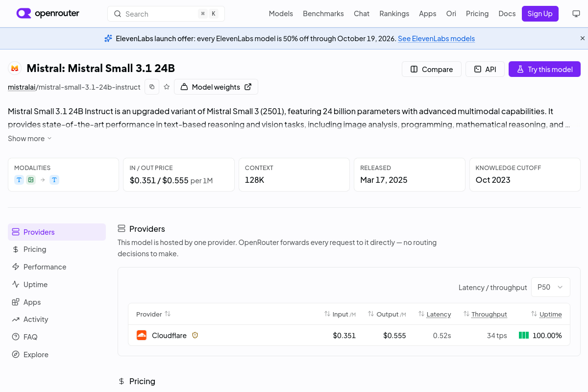Dismiss the ElevenLabs launch offer banner
Screen dimensions: 588x392
pos(583,38)
